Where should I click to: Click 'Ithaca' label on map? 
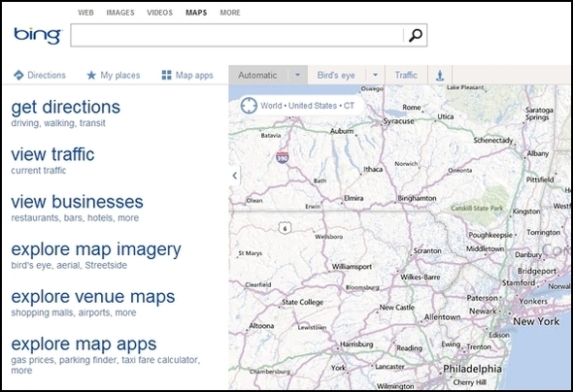coord(373,170)
